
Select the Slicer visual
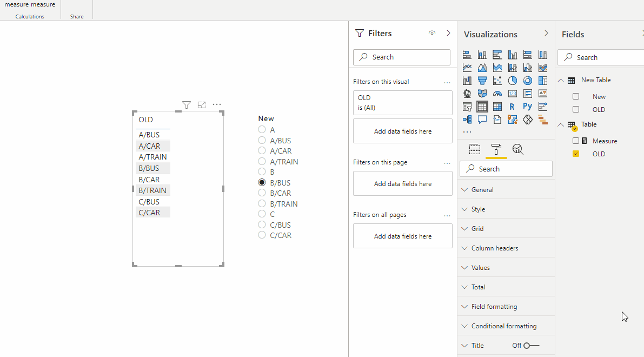coord(467,107)
